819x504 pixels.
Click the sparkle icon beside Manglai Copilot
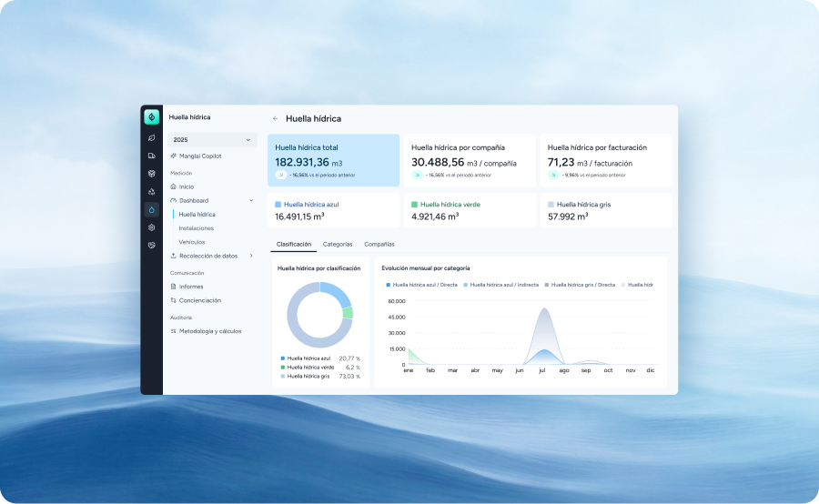tap(174, 156)
